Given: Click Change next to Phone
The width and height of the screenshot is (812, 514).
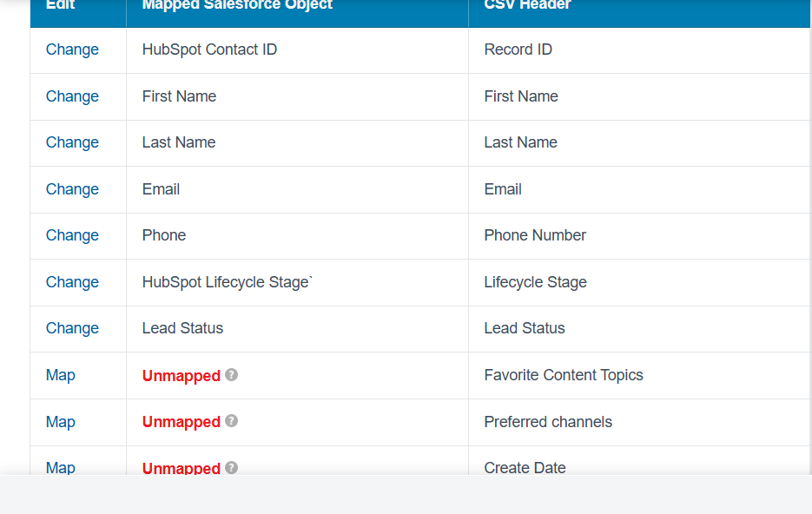Looking at the screenshot, I should click(x=72, y=235).
